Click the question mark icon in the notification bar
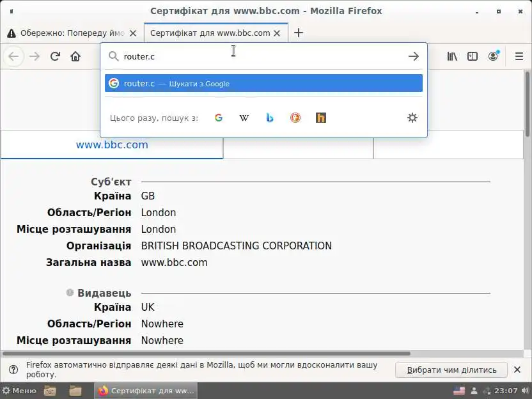This screenshot has height=399, width=532. [x=13, y=370]
